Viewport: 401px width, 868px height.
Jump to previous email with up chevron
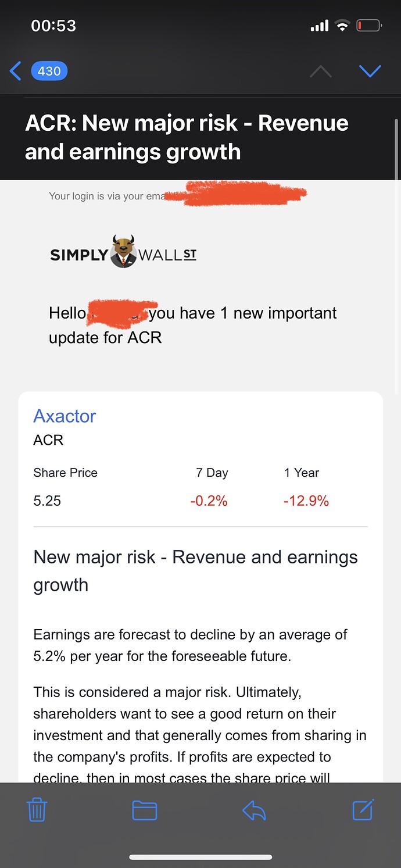[x=321, y=72]
